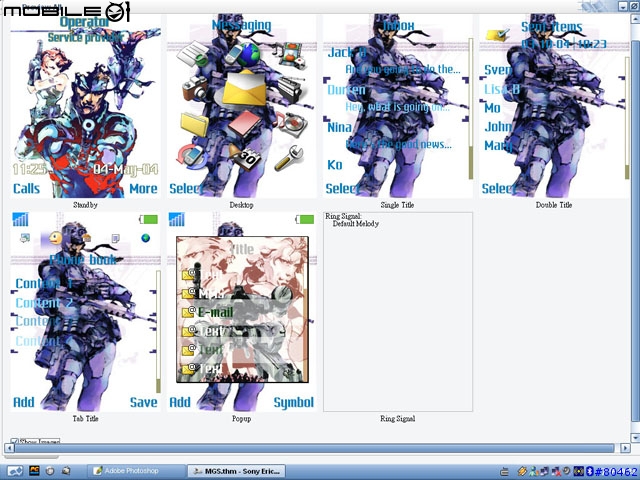Screen dimensions: 640x480
Task: Select "Ko" in the Inbox preview
Action: click(335, 165)
